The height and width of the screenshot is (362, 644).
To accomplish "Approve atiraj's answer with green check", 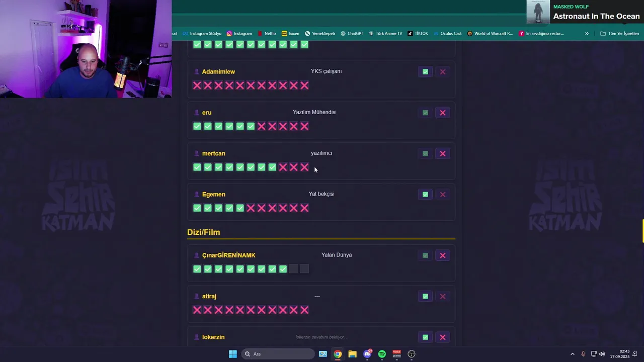I will (425, 296).
